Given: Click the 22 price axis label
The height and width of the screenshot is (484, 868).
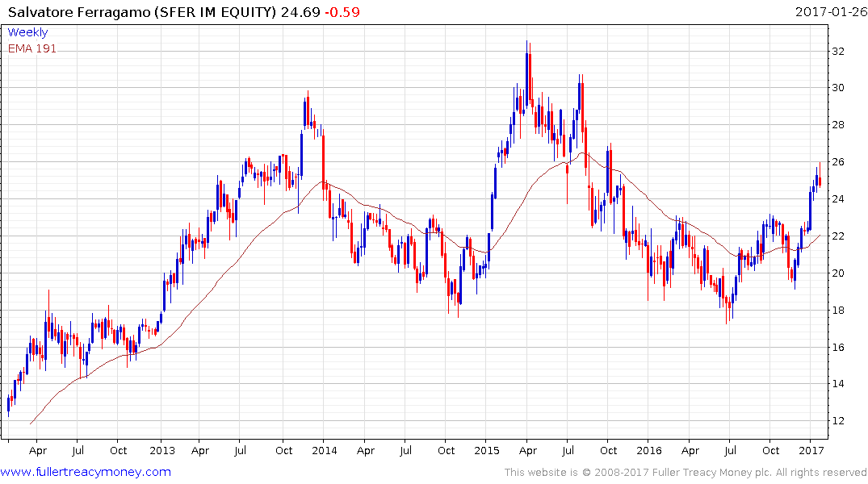Looking at the screenshot, I should click(x=838, y=236).
